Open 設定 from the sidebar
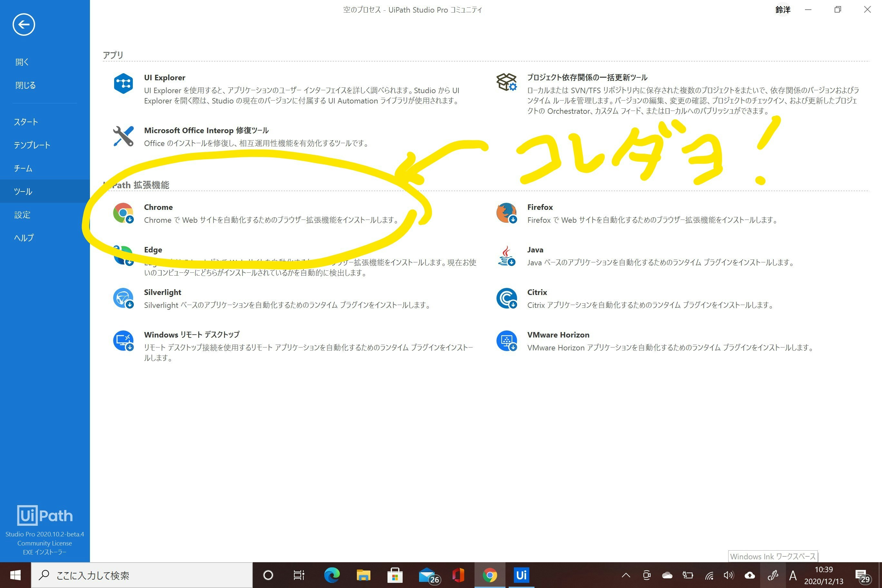The image size is (882, 588). tap(22, 214)
